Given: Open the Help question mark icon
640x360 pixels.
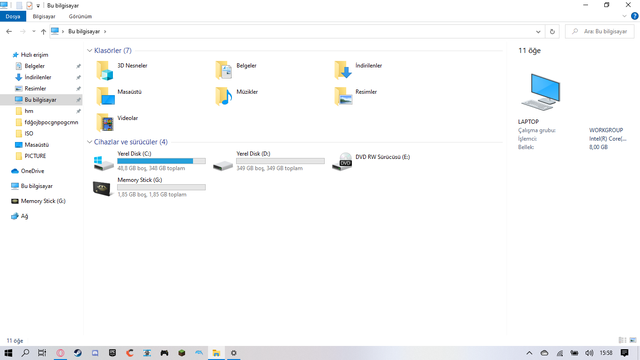Looking at the screenshot, I should (634, 16).
